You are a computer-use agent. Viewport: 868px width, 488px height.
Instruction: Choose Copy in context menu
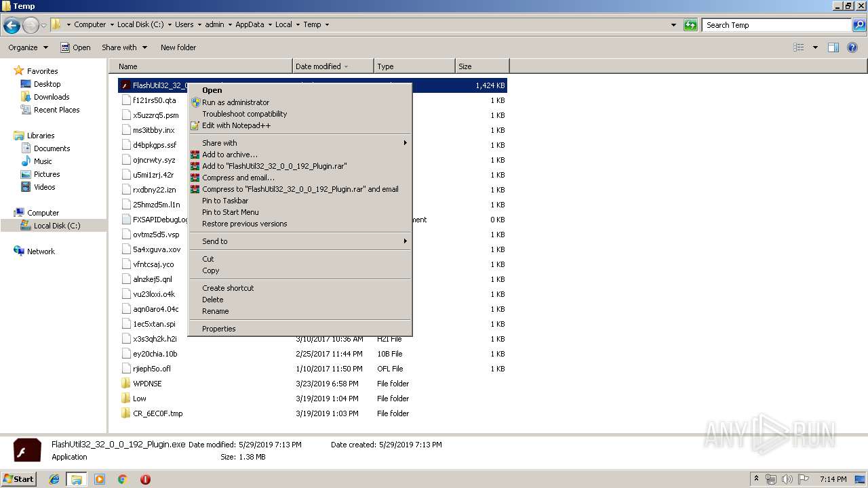300,270
